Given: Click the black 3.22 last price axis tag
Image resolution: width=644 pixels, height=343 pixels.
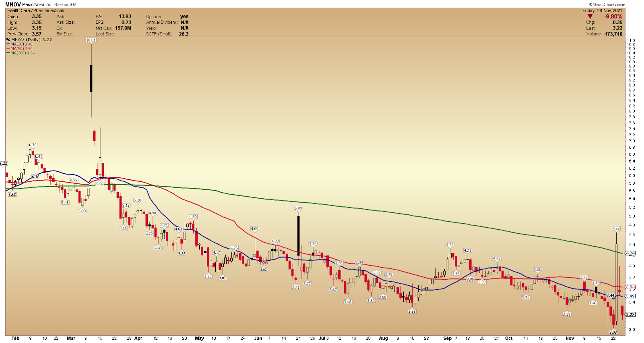Looking at the screenshot, I should (630, 314).
